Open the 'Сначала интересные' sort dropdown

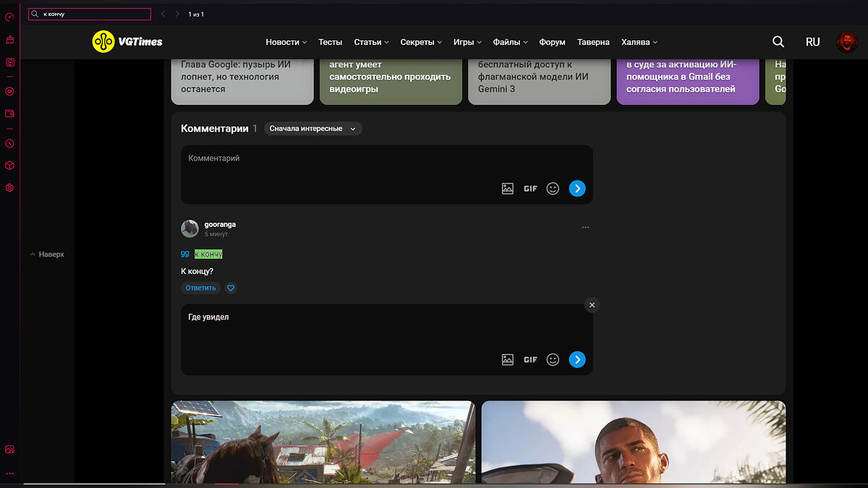pyautogui.click(x=312, y=129)
